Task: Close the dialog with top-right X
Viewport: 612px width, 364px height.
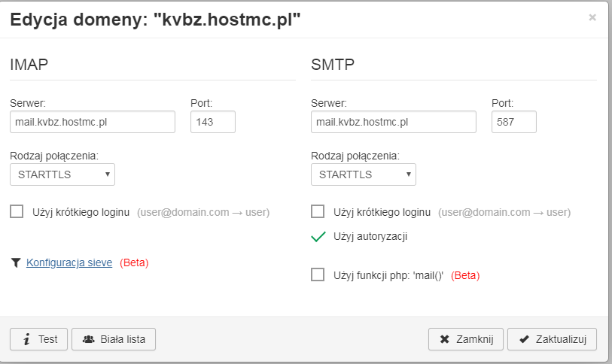Action: coord(592,17)
